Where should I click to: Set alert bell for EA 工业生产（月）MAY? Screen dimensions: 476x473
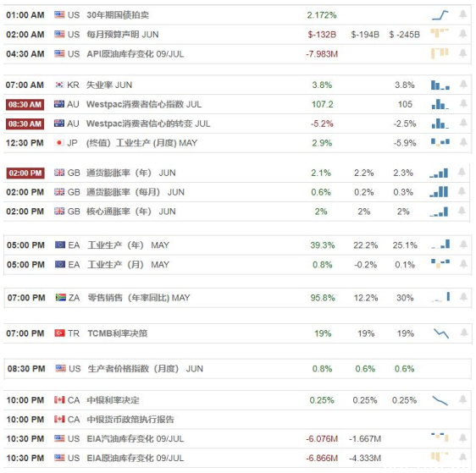pyautogui.click(x=463, y=264)
